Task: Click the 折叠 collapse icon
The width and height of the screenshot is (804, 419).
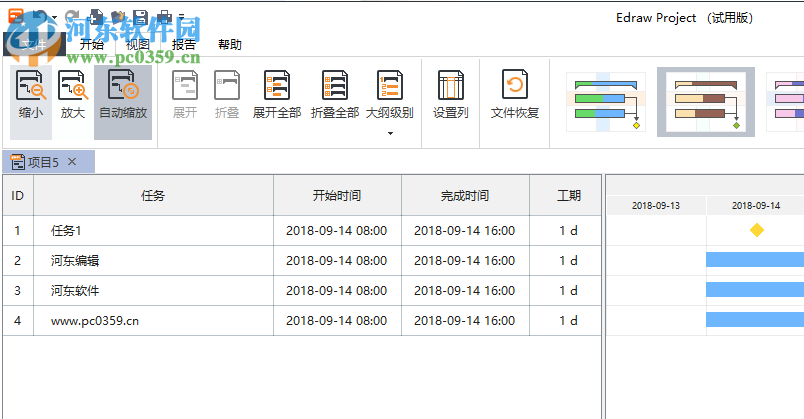Action: point(227,85)
